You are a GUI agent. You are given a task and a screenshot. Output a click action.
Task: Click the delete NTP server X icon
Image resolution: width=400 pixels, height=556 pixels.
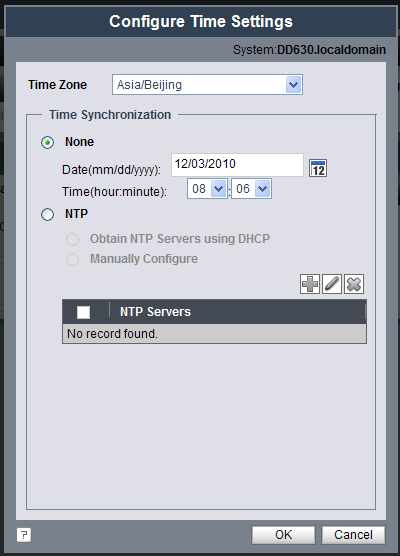click(x=354, y=284)
